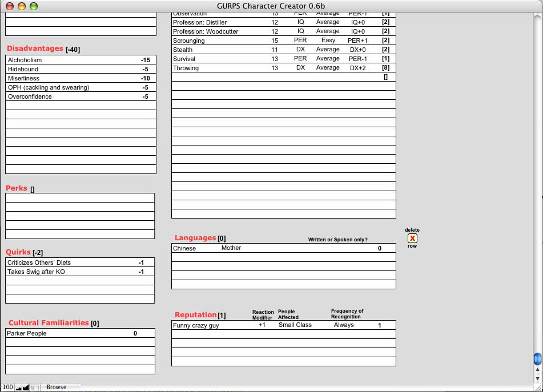Click the Scrounging skill name
543x392 pixels.
[x=189, y=41]
